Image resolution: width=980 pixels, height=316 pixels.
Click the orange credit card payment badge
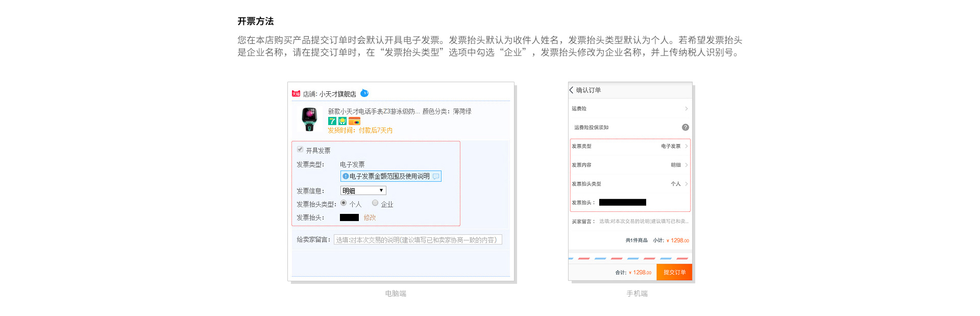354,121
